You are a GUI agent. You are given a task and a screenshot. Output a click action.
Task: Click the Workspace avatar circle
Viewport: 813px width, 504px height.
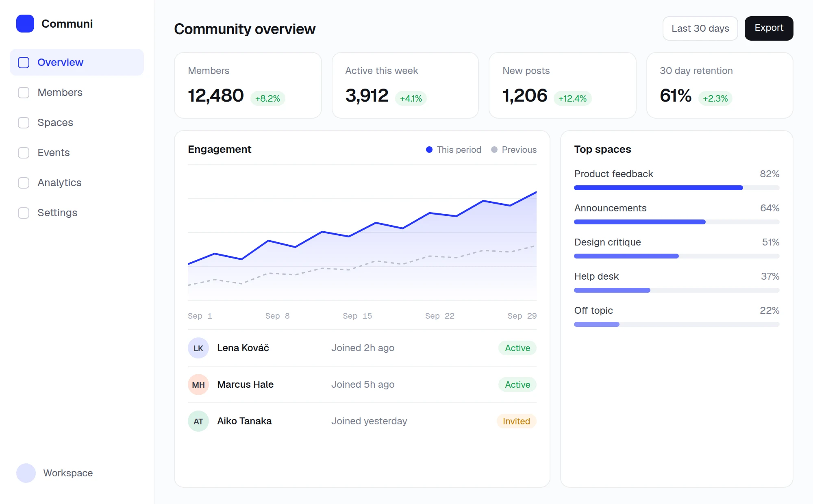[26, 473]
